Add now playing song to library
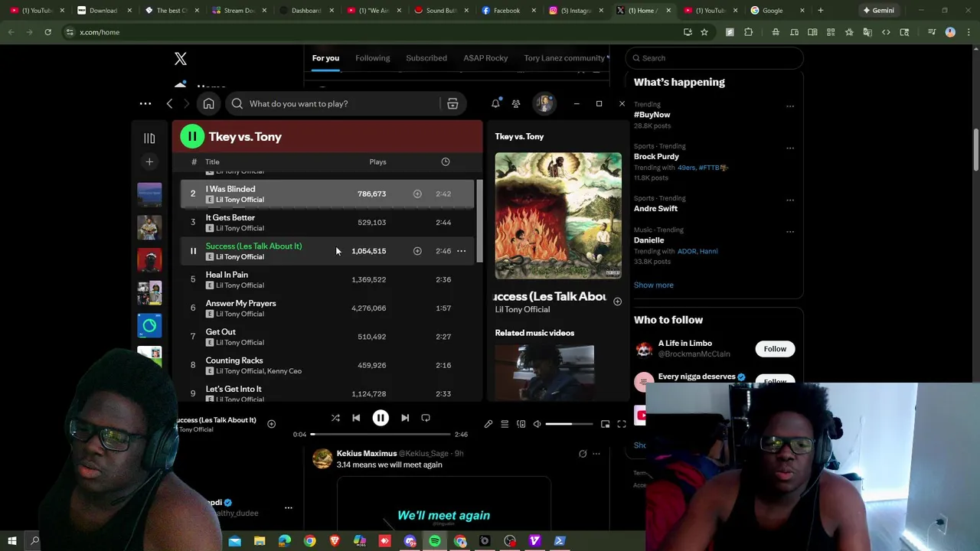This screenshot has height=551, width=980. [x=271, y=423]
